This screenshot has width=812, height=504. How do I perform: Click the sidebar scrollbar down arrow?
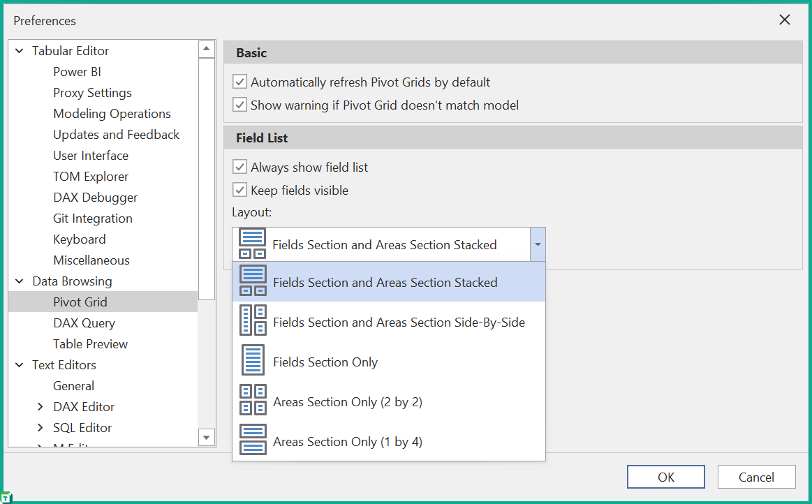[206, 437]
